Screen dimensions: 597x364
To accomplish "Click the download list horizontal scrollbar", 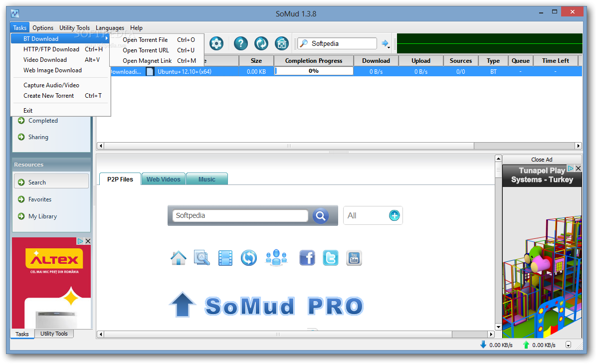I will pos(339,146).
